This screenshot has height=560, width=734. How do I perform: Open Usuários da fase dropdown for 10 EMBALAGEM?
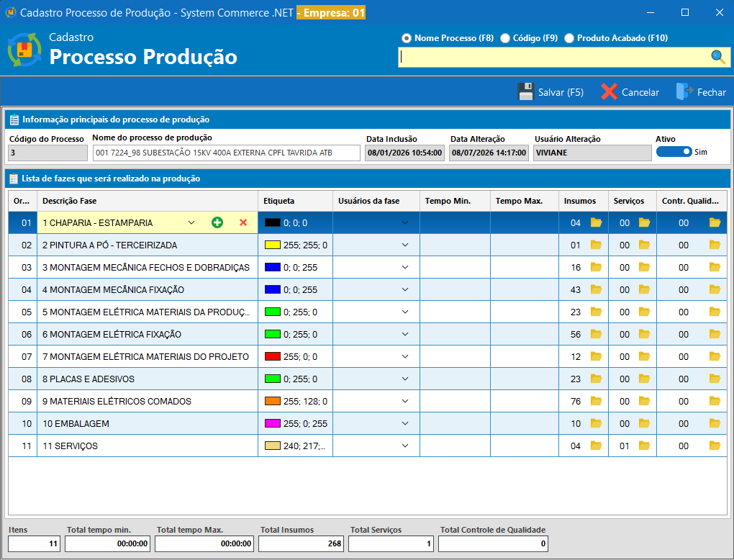click(x=405, y=423)
